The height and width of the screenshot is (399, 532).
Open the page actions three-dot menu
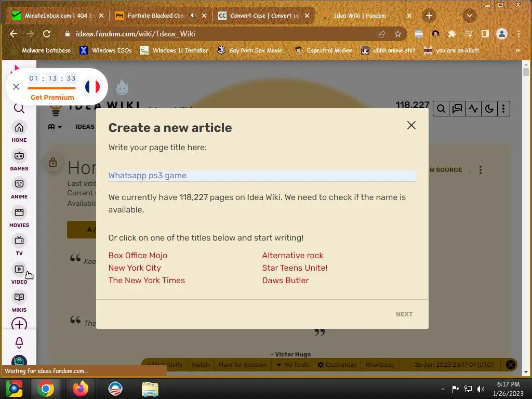[x=480, y=170]
